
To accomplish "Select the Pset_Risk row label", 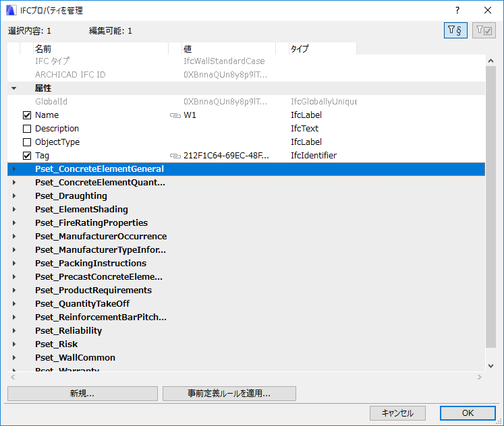I will coord(56,344).
